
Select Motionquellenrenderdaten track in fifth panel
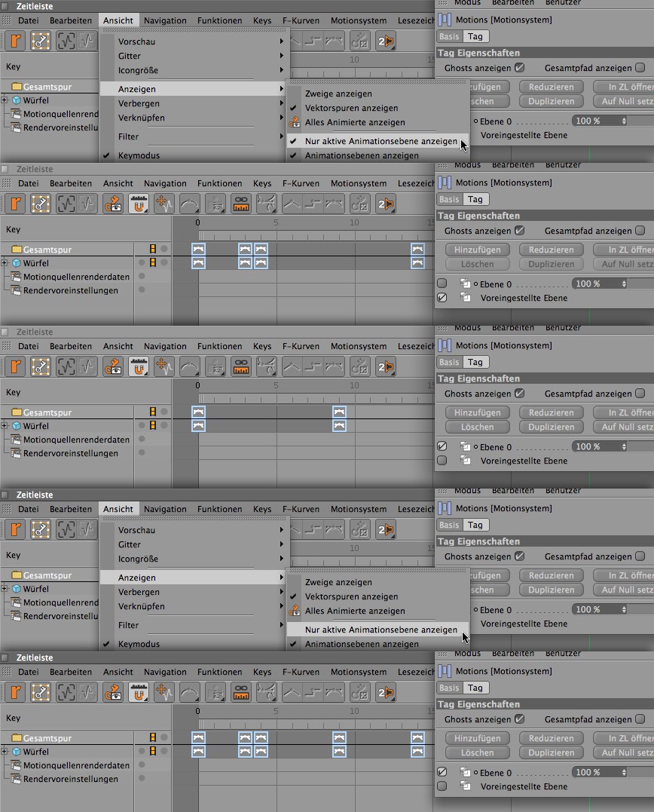click(77, 765)
